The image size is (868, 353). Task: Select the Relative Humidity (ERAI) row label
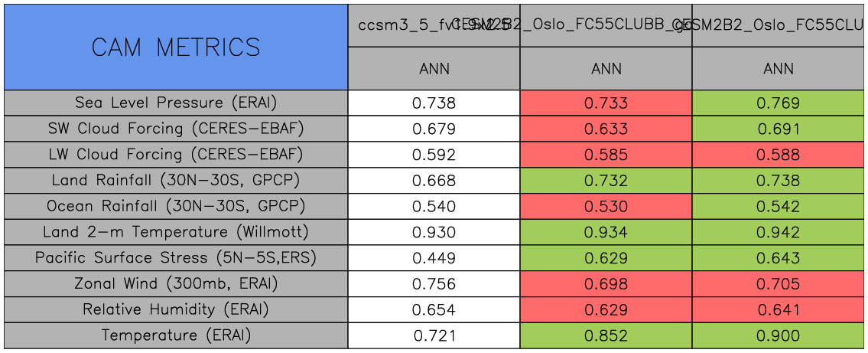tap(176, 310)
